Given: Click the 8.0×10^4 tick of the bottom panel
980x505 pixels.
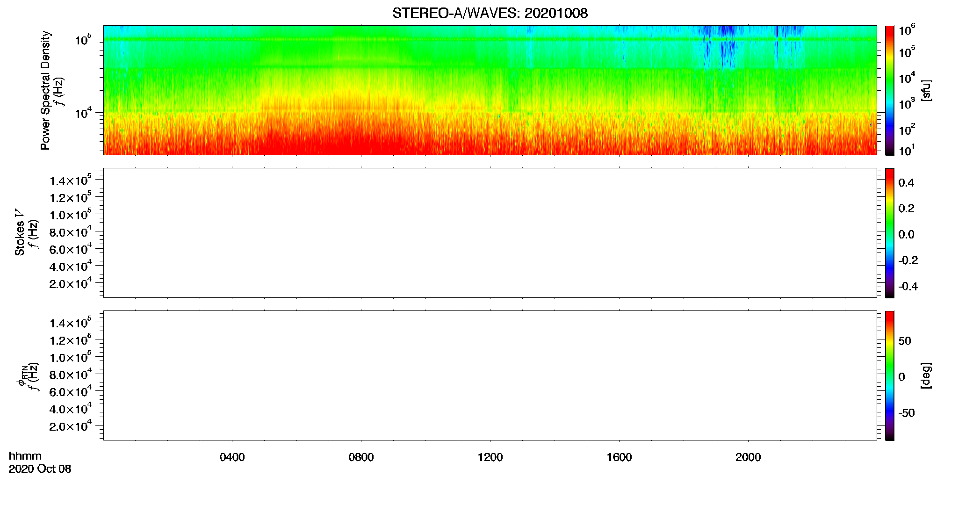Looking at the screenshot, I should pyautogui.click(x=70, y=374).
